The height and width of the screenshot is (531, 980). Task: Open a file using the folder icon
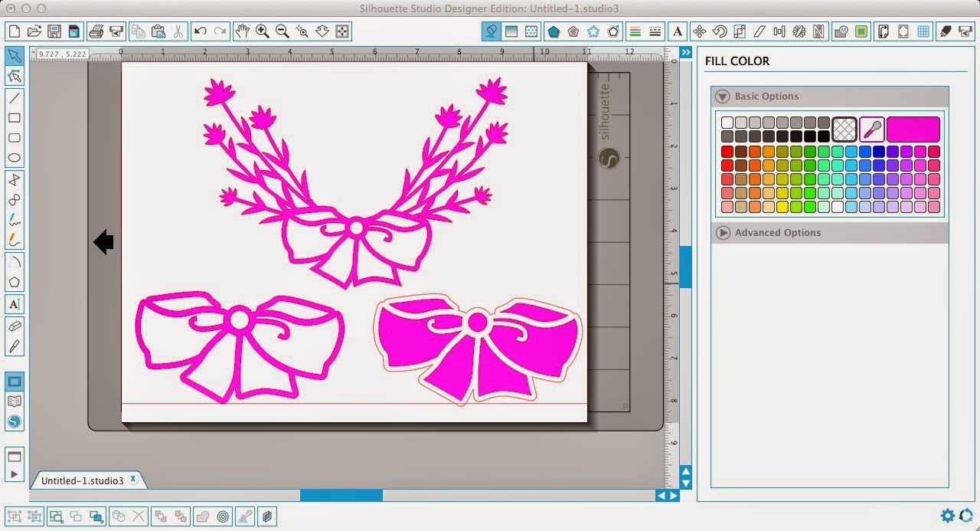(34, 31)
